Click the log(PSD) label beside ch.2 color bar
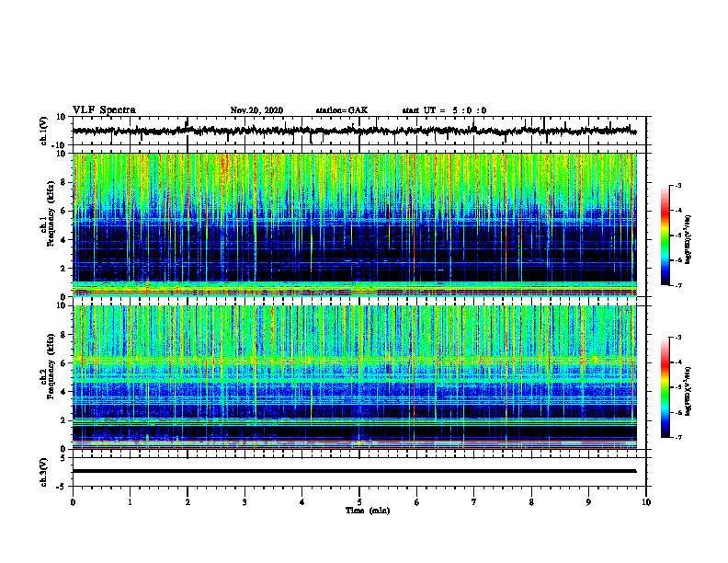Screen dimensions: 728x563 688,391
